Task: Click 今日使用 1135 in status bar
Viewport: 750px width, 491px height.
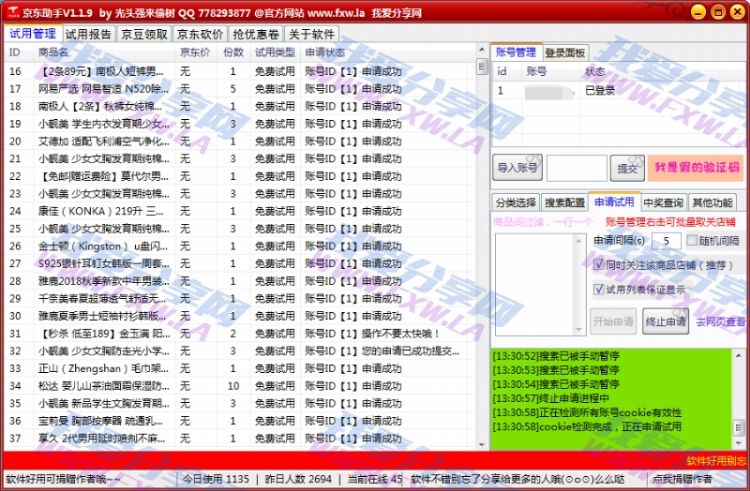Action: pyautogui.click(x=216, y=479)
